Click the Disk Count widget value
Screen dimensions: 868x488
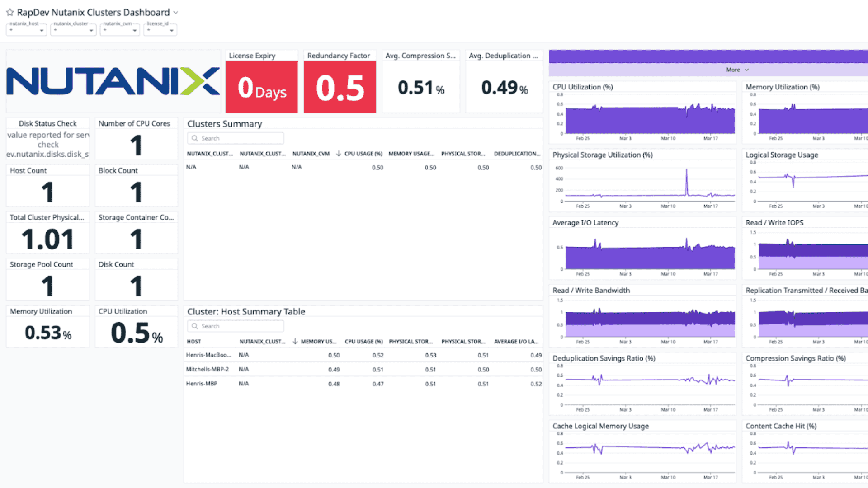point(136,286)
